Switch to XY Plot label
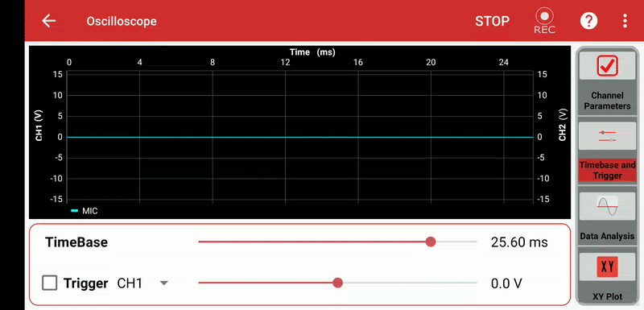The image size is (644, 310). (607, 296)
